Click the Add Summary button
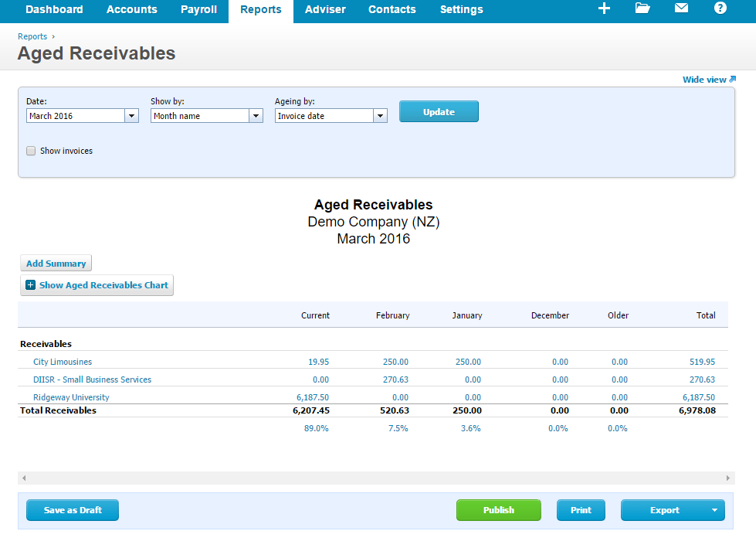This screenshot has width=756, height=548. [x=56, y=264]
